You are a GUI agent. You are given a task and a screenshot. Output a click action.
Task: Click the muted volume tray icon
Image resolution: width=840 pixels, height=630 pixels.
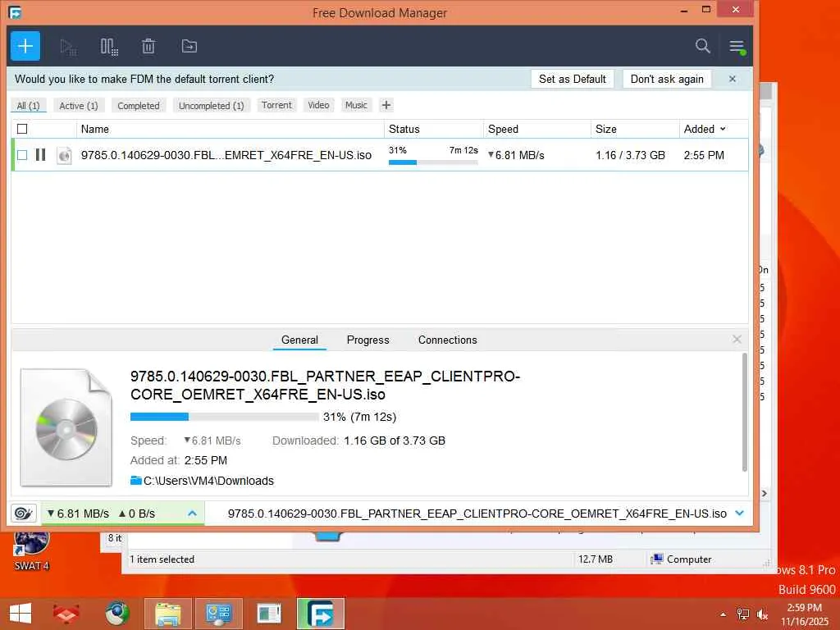[762, 614]
